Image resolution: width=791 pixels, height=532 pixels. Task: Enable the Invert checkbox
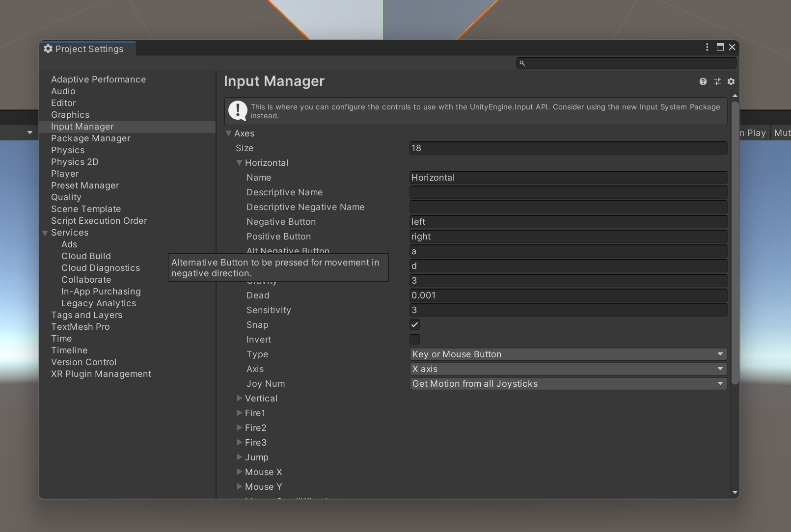coord(415,339)
